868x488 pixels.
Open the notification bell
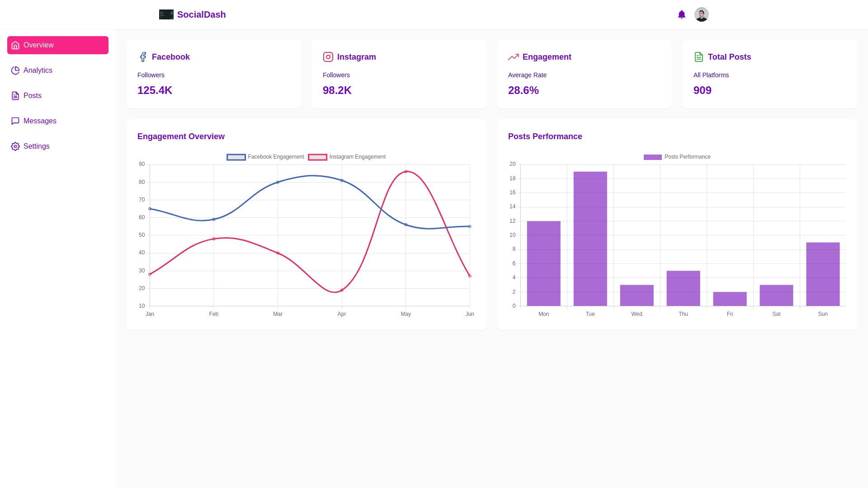(x=681, y=14)
